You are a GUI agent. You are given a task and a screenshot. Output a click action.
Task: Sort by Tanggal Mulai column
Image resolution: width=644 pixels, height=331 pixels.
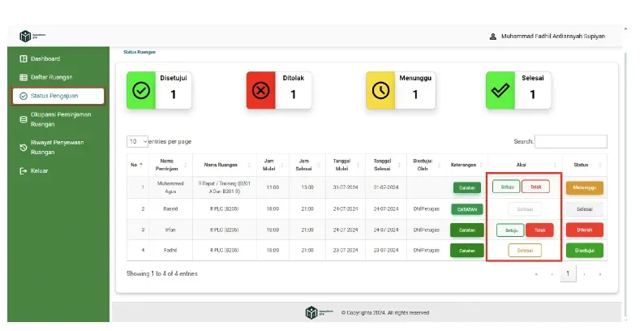click(346, 165)
